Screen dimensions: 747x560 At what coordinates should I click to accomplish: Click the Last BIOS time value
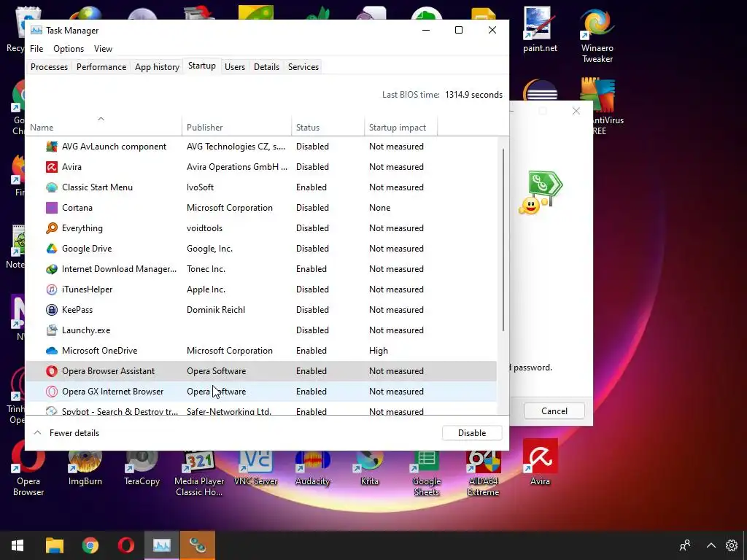click(x=473, y=95)
